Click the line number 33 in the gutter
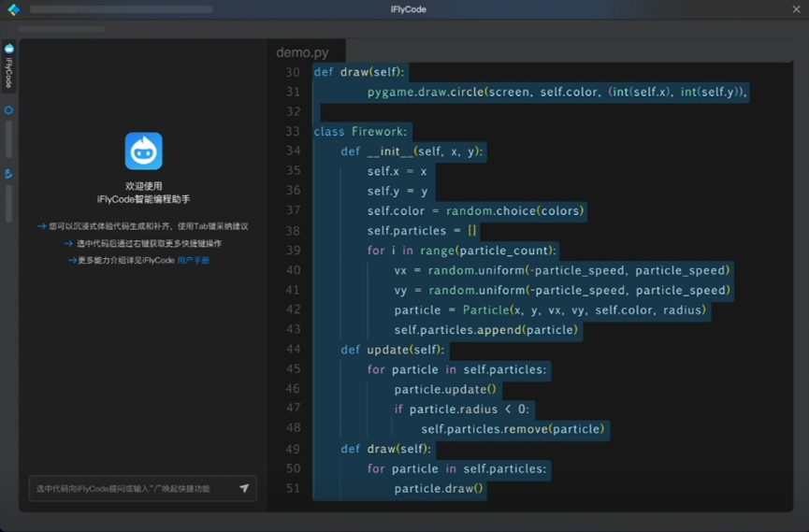The width and height of the screenshot is (809, 532). 293,132
